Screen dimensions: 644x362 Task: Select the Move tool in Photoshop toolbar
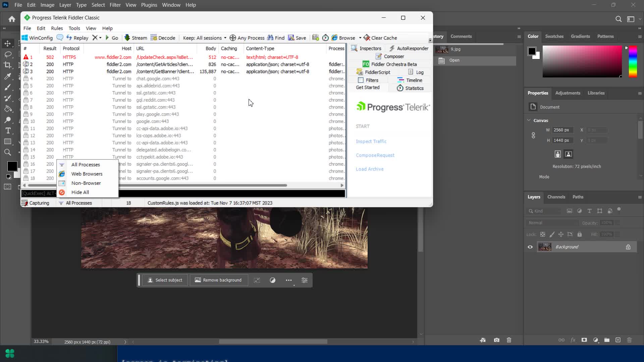(x=7, y=43)
